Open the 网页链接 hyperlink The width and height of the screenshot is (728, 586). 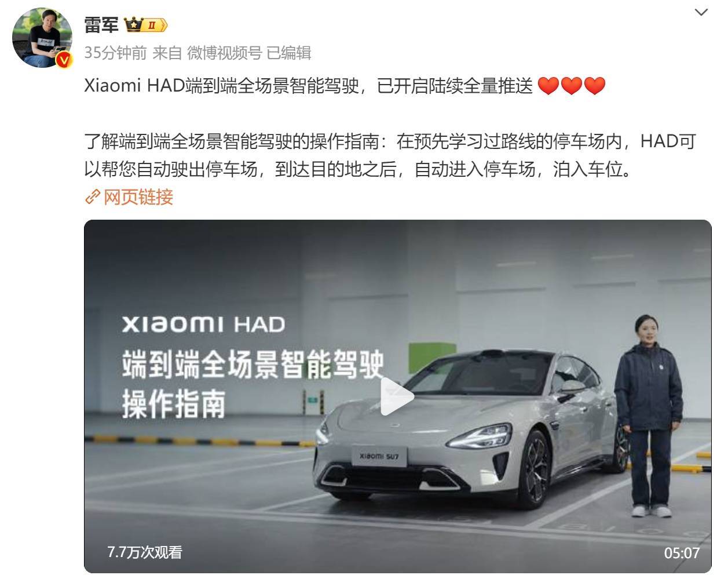pyautogui.click(x=138, y=197)
